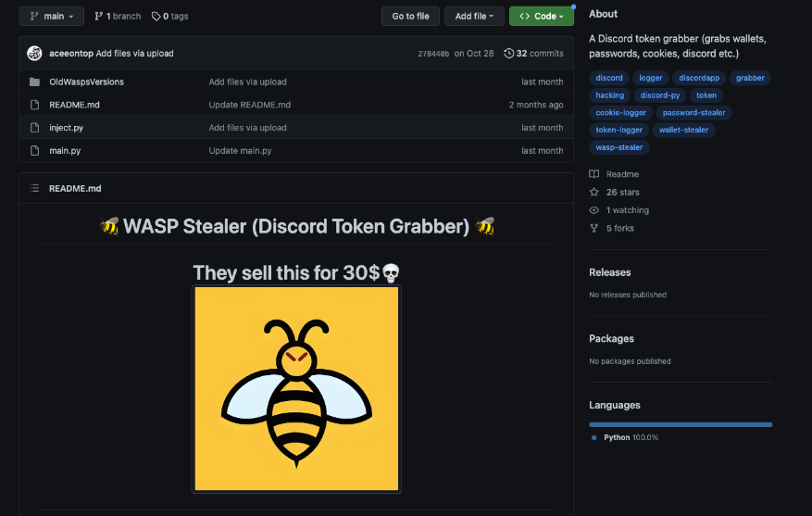Open the Update README.md commit message
The width and height of the screenshot is (812, 516).
tap(250, 105)
